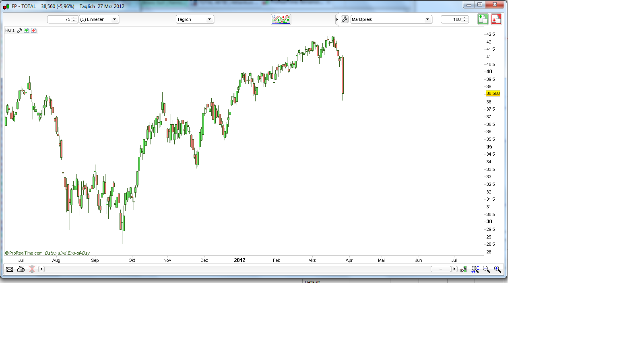Print the chart
Viewport: 644px width, 362px height.
[x=21, y=269]
